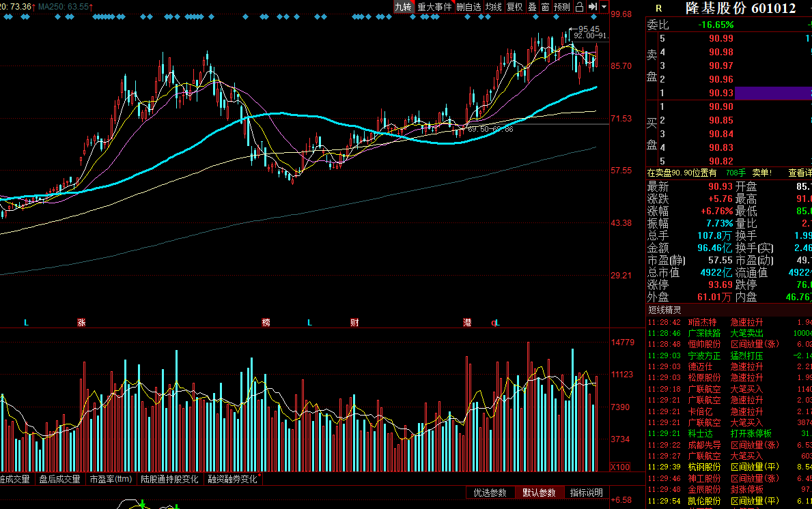Open 卡倍亿 急速拉升 entry
The width and height of the screenshot is (812, 509).
729,411
